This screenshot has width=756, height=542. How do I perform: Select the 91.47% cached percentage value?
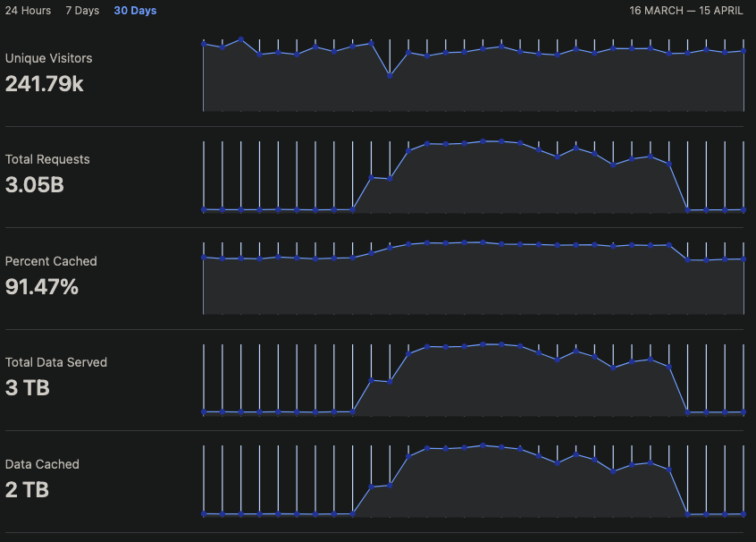[x=41, y=288]
